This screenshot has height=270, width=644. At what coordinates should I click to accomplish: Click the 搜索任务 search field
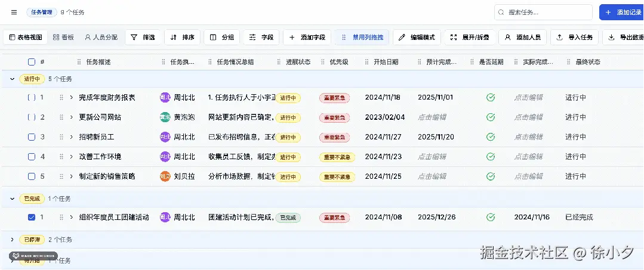point(543,13)
